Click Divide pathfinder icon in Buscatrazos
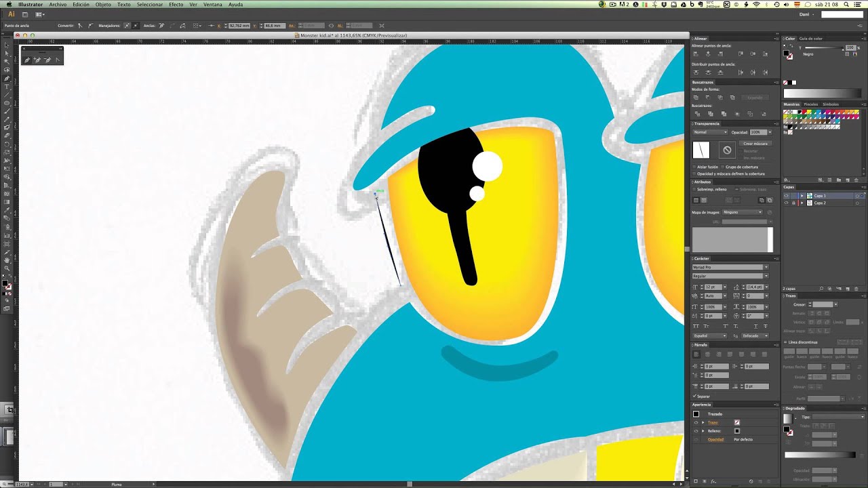Screen dimensions: 868x488 (x=697, y=114)
